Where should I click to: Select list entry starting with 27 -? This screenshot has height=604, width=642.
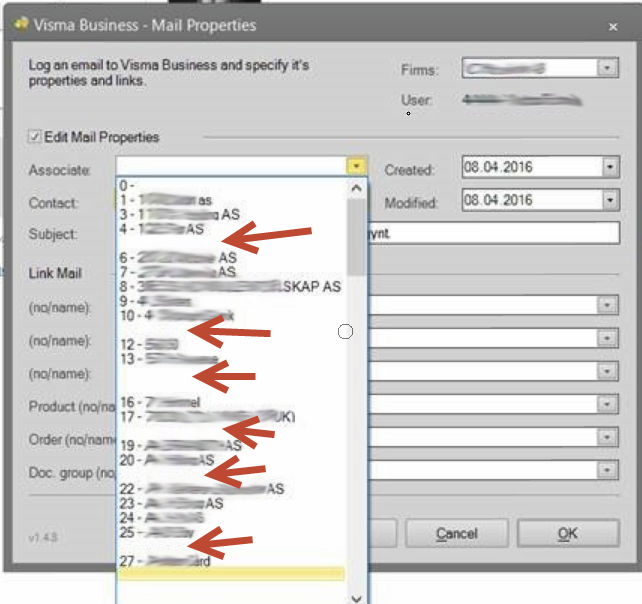point(232,561)
